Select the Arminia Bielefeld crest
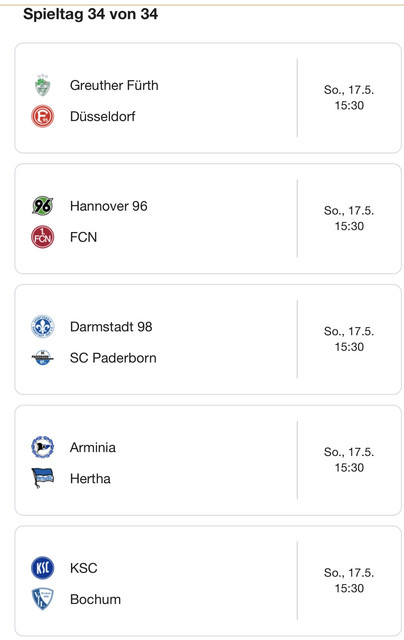 click(x=42, y=447)
